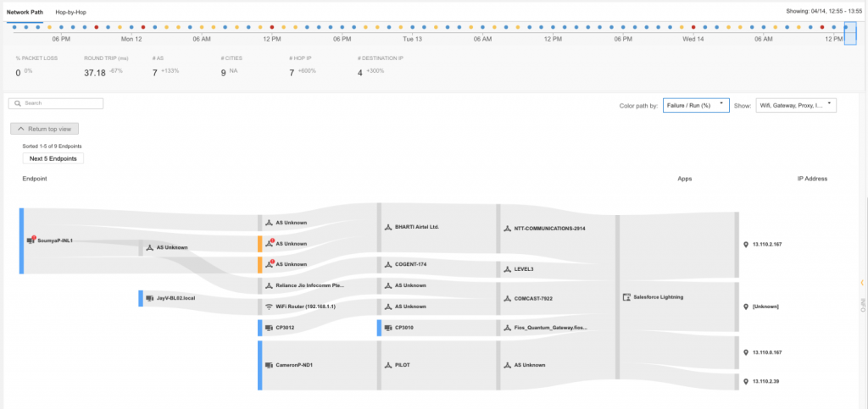Screen dimensions: 868x409
Task: Click the location pin for [Unknown] IP
Action: tap(746, 307)
